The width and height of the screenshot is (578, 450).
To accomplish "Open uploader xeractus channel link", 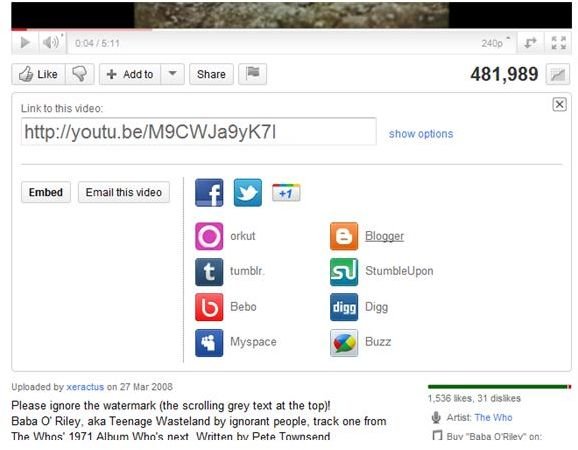I will [85, 387].
